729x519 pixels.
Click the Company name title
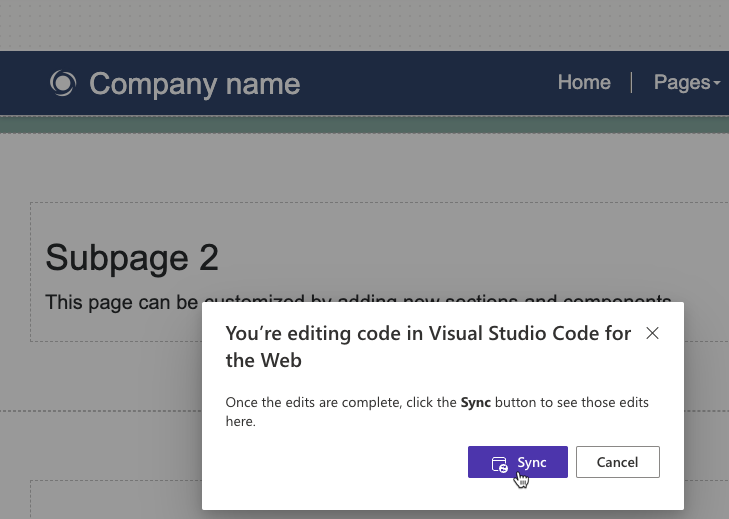click(x=195, y=84)
